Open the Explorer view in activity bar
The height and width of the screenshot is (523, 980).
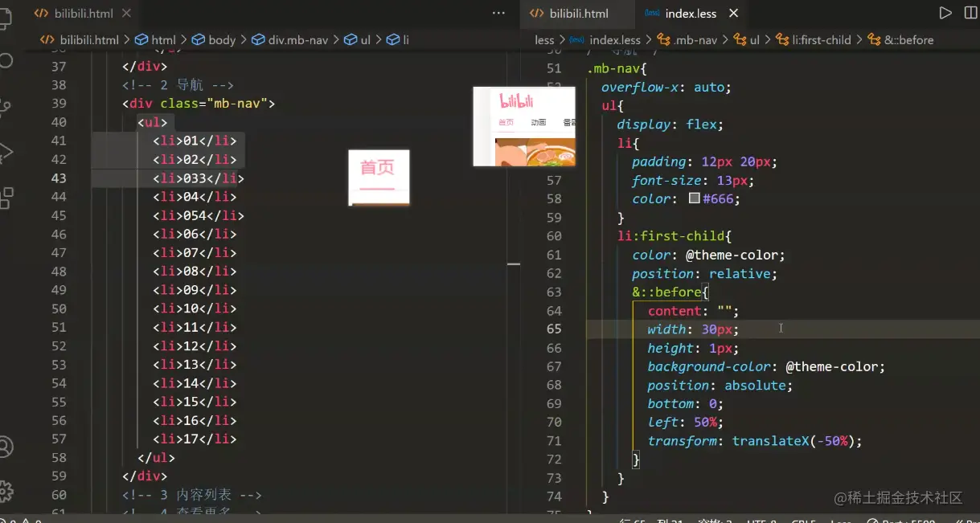(5, 19)
